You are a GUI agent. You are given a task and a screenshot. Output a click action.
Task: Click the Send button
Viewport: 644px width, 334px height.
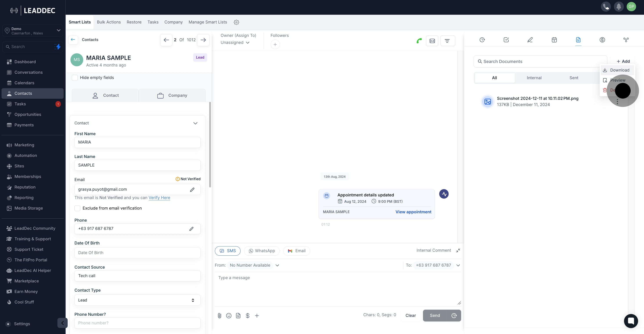click(435, 316)
